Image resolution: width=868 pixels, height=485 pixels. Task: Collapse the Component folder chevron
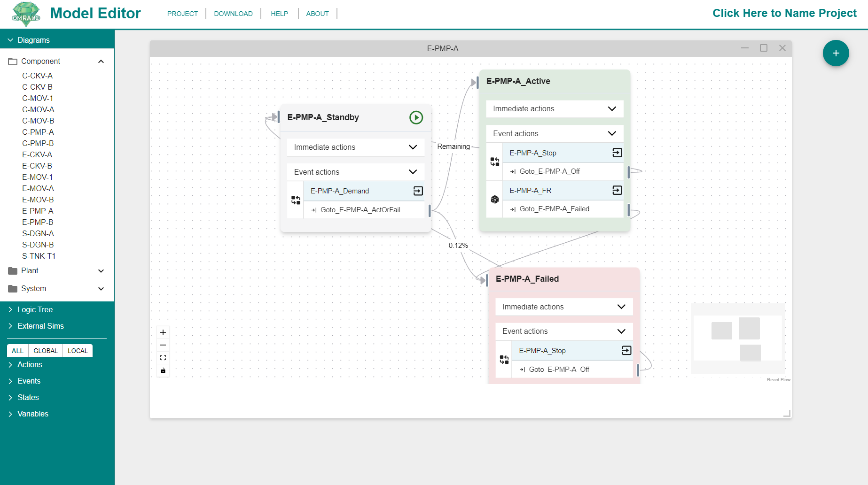(101, 62)
